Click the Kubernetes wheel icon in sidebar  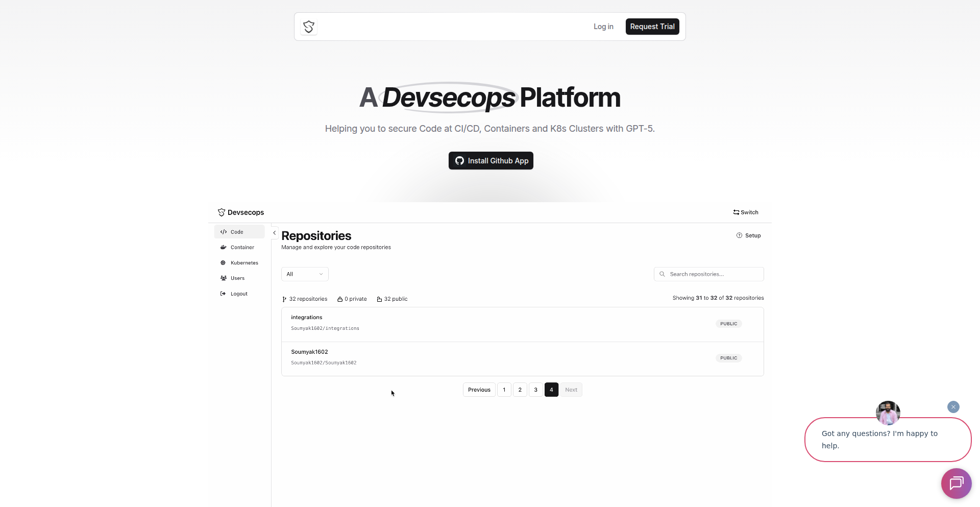(223, 263)
